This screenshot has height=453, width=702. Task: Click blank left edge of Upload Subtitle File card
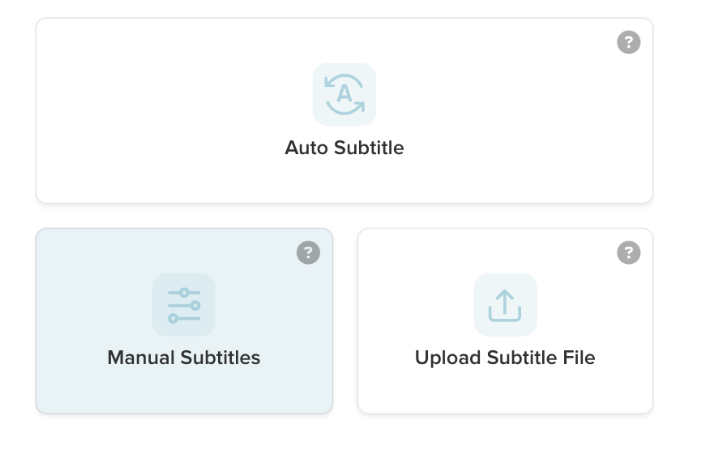[x=382, y=320]
